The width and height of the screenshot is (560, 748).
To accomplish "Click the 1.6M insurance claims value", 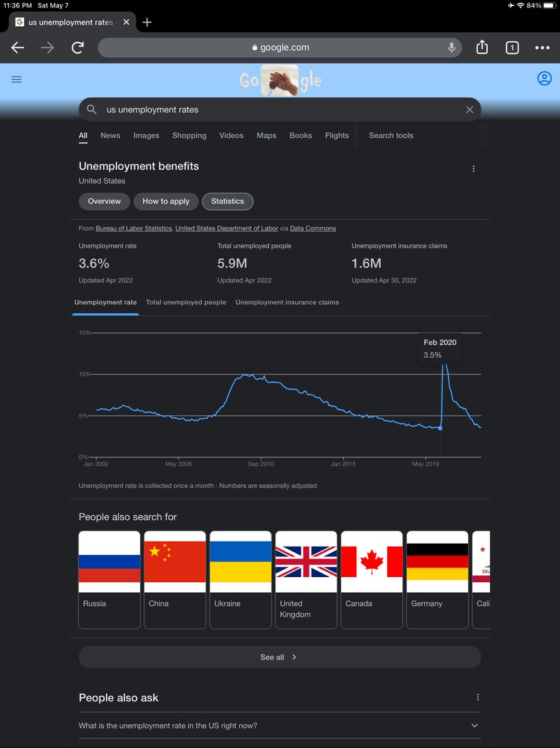I will coord(366,263).
